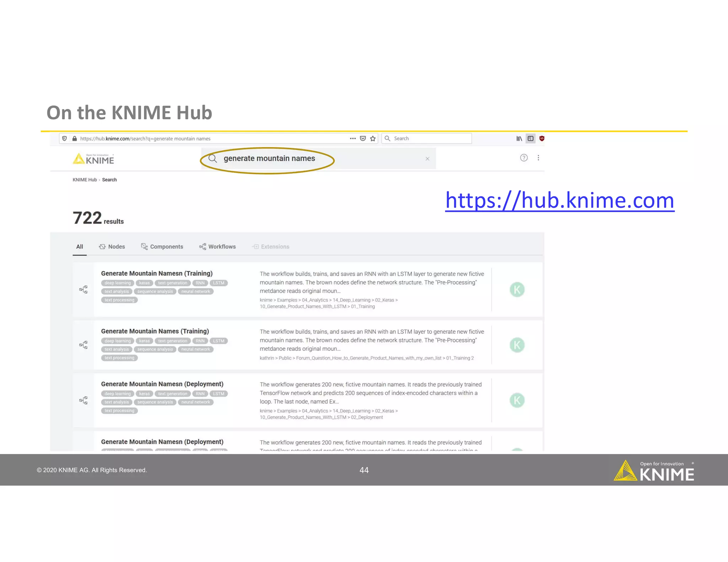Viewport: 728px width, 562px height.
Task: Switch to the Nodes tab
Action: coord(112,247)
